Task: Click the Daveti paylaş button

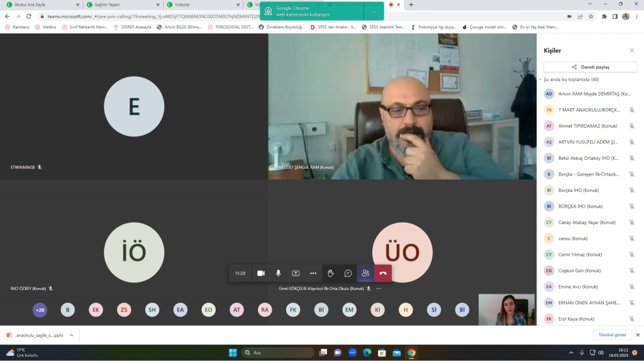Action: 590,67
